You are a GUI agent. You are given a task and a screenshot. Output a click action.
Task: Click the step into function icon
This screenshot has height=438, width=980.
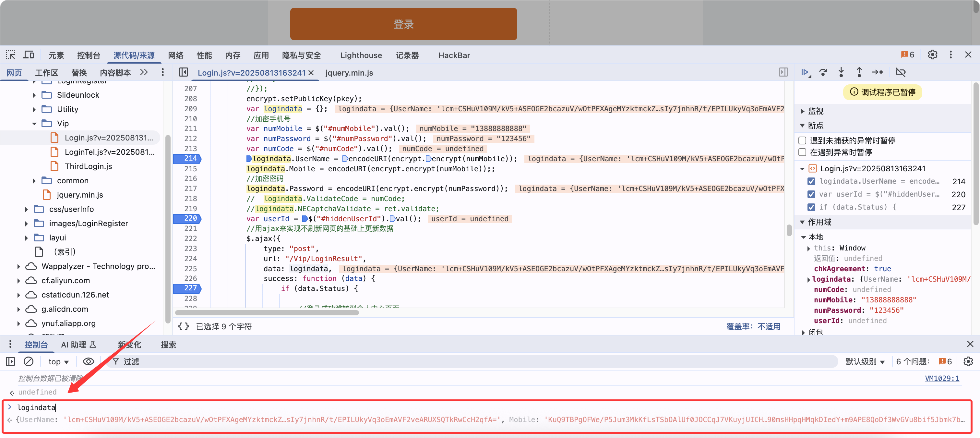841,72
